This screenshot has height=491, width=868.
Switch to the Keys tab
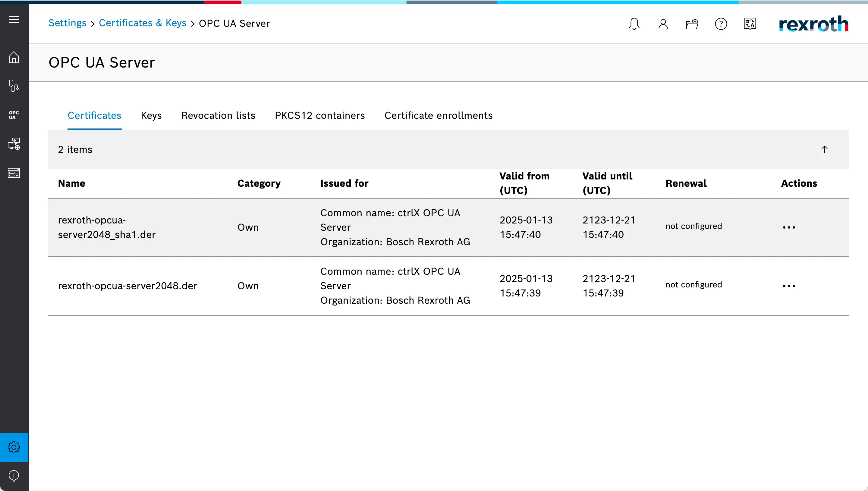[x=151, y=116]
